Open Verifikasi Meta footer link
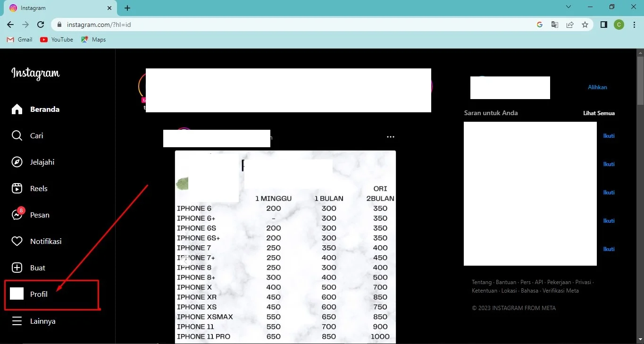This screenshot has height=344, width=644. tap(561, 291)
